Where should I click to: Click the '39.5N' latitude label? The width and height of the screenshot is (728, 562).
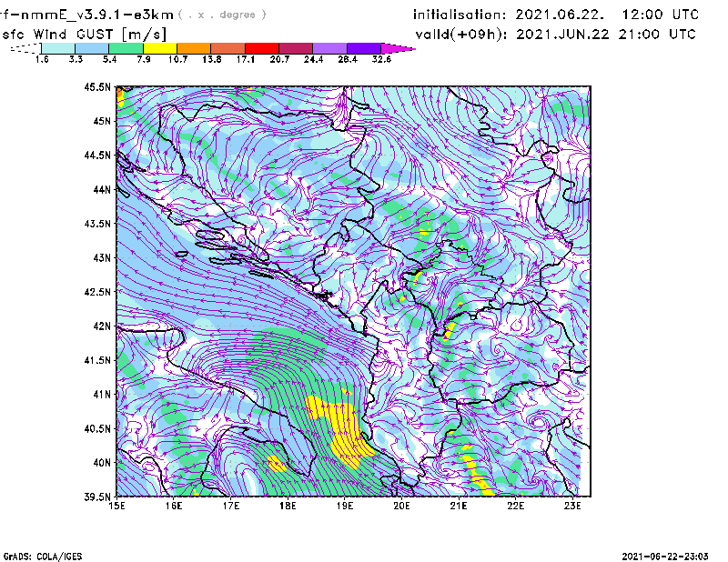click(97, 497)
